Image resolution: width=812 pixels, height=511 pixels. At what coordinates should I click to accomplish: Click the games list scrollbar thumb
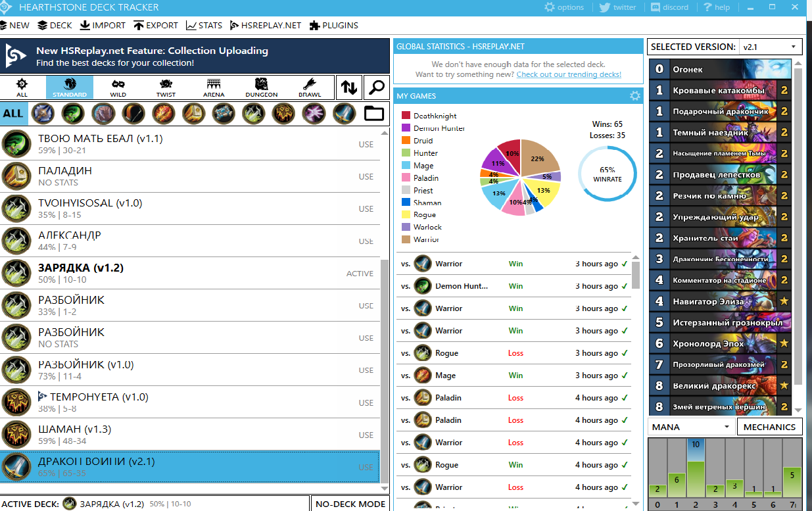point(636,274)
